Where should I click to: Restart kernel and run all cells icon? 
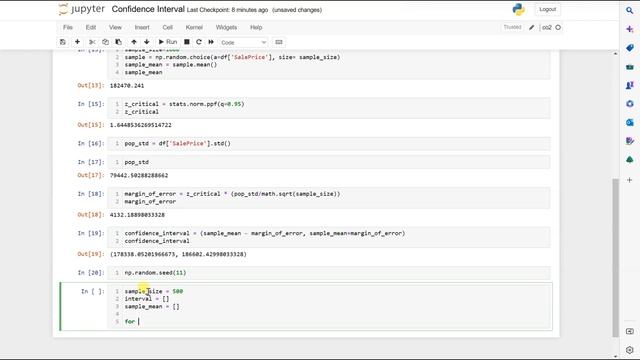(x=211, y=42)
